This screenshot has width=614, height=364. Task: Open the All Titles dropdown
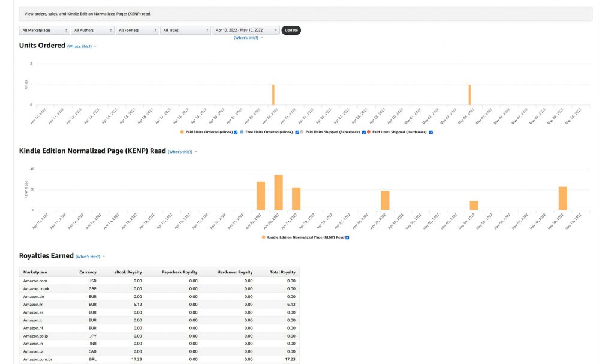pyautogui.click(x=185, y=30)
